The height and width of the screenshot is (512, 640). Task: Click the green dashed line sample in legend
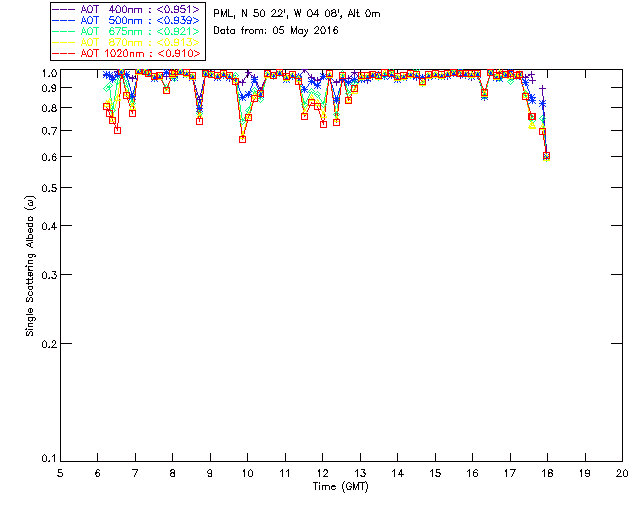coord(63,31)
